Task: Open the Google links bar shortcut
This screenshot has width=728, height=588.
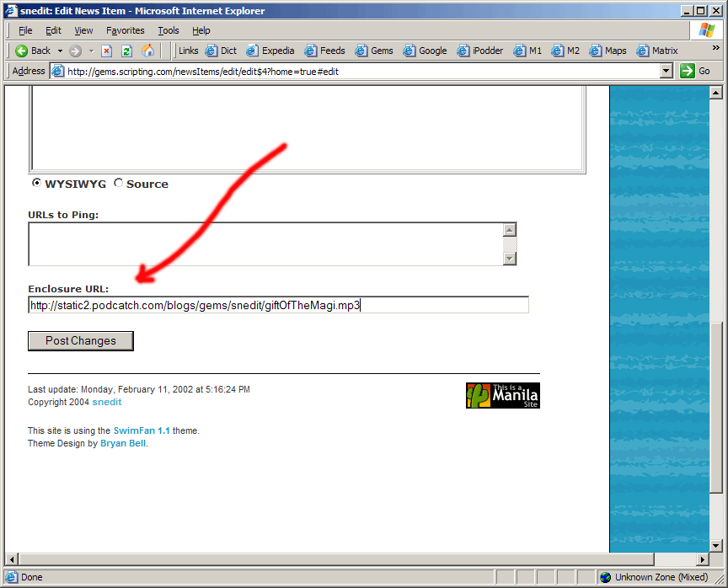Action: pos(425,51)
